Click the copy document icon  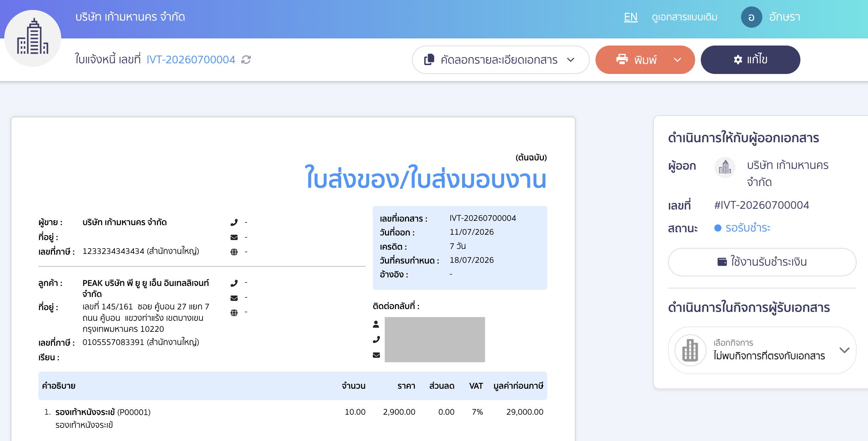point(429,59)
